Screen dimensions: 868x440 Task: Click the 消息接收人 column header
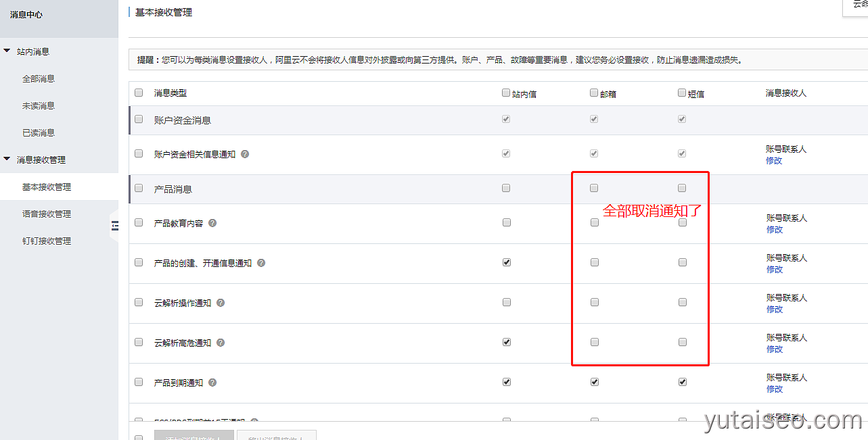pyautogui.click(x=786, y=93)
